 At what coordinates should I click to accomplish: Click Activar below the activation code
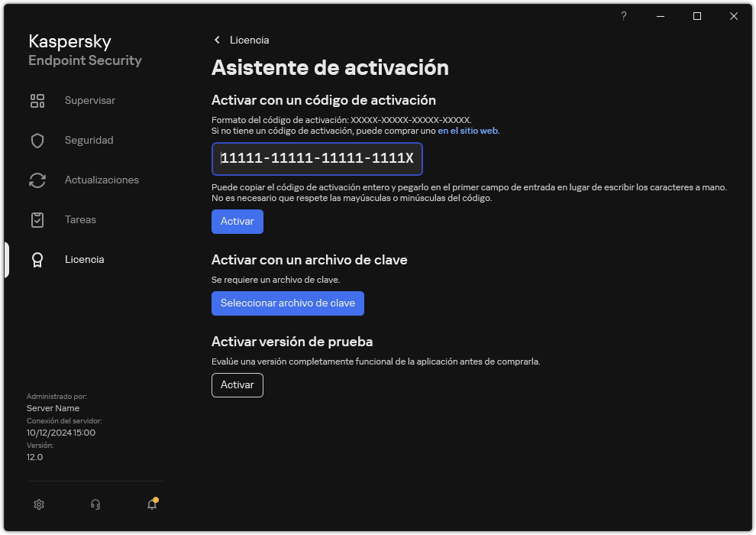(x=237, y=221)
